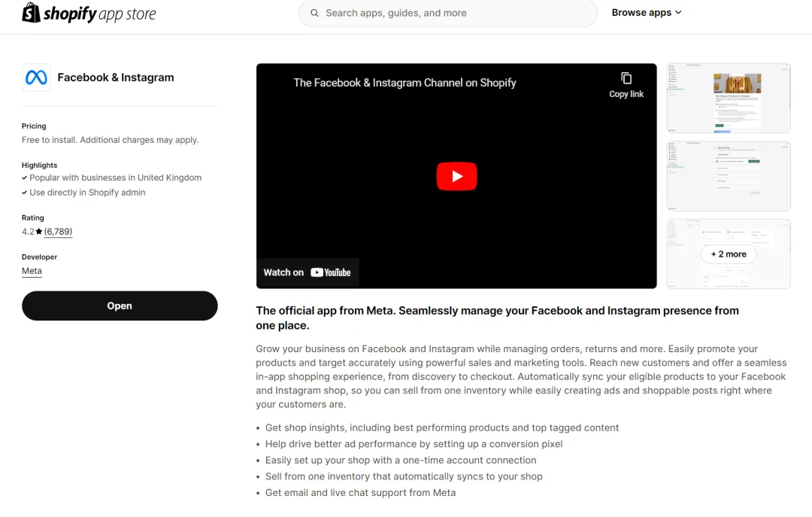Click 'Help drive better ad performance' bullet

[414, 444]
